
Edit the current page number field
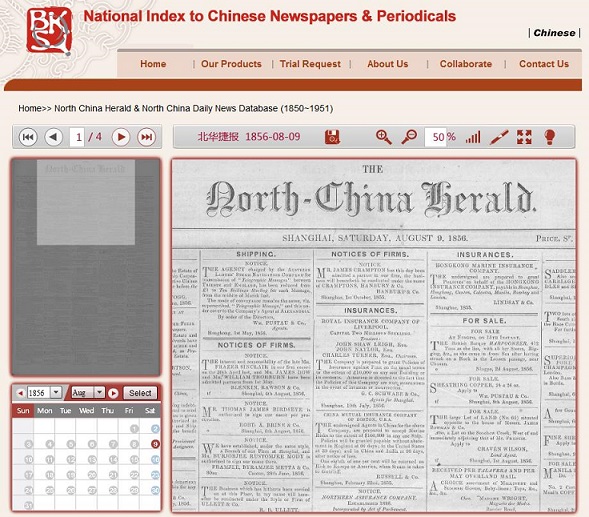pyautogui.click(x=77, y=137)
